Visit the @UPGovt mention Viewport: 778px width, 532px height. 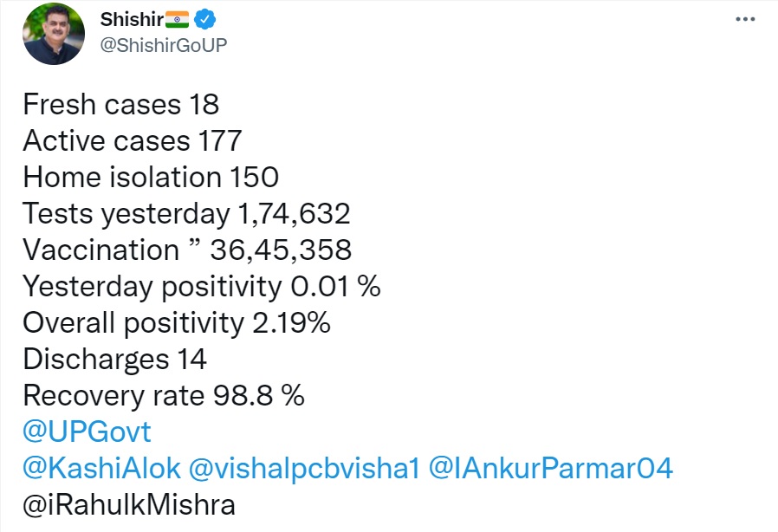click(x=87, y=431)
